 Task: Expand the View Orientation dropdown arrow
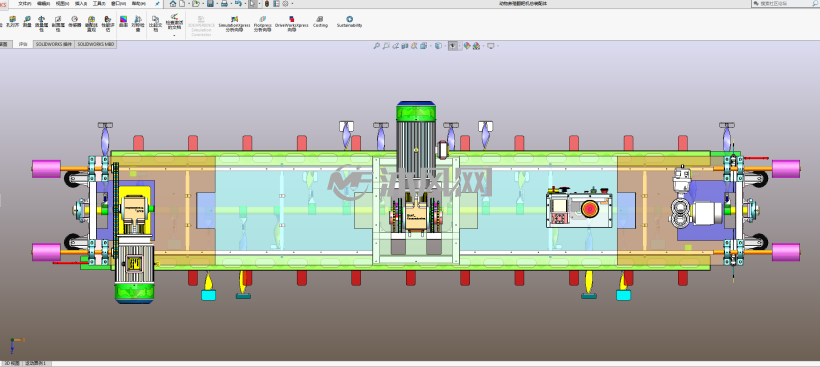[431, 46]
